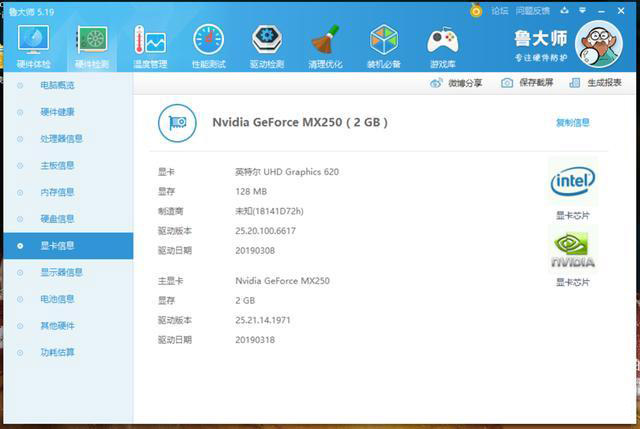
Task: Open the main menu dropdown icon in title bar
Action: [x=582, y=11]
